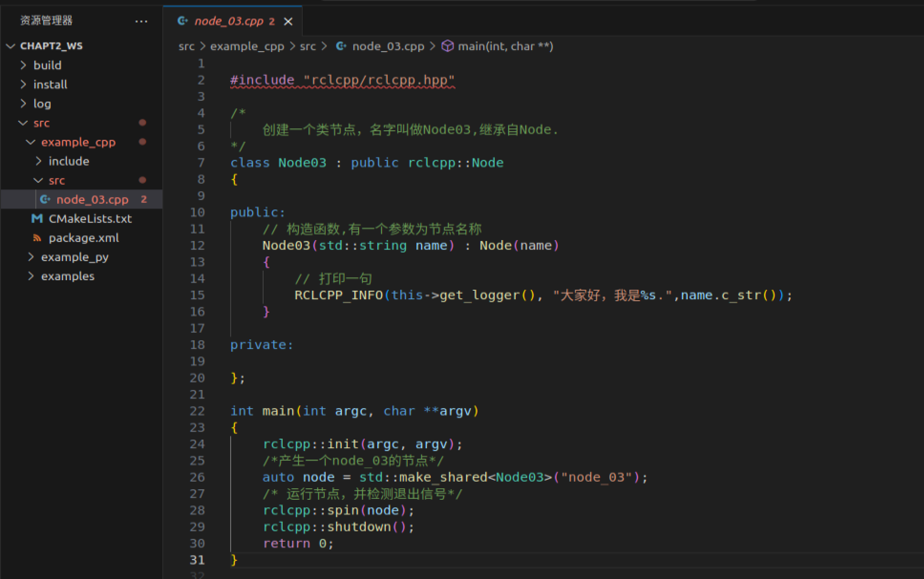The height and width of the screenshot is (579, 924).
Task: Click main(int, char **) breadcrumb item
Action: 505,46
